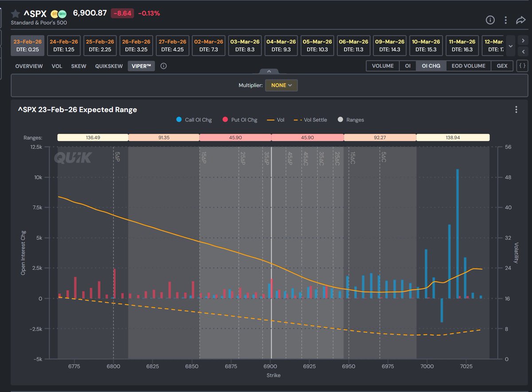Toggle the Ranges legend item
Viewport: 532px width, 392px height.
[351, 120]
